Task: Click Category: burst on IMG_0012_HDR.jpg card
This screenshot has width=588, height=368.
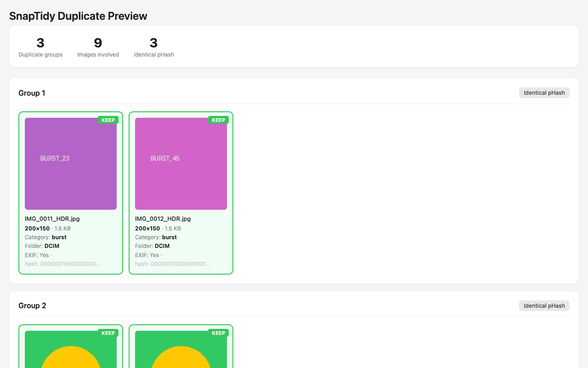Action: pos(156,237)
